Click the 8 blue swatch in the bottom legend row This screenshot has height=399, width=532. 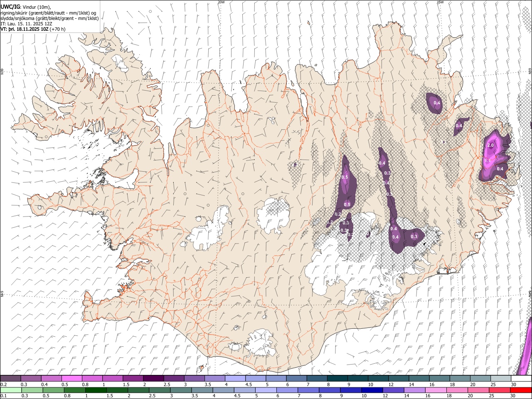click(x=330, y=390)
